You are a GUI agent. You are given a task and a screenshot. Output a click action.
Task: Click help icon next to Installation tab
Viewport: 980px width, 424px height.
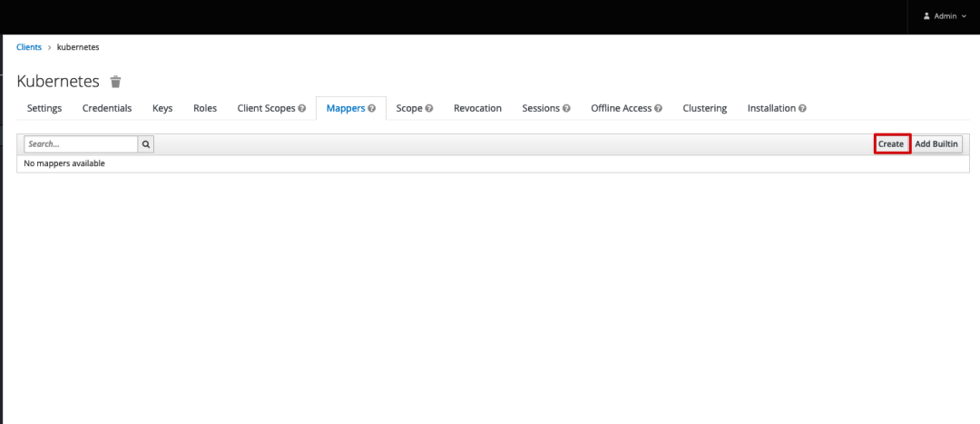[802, 108]
